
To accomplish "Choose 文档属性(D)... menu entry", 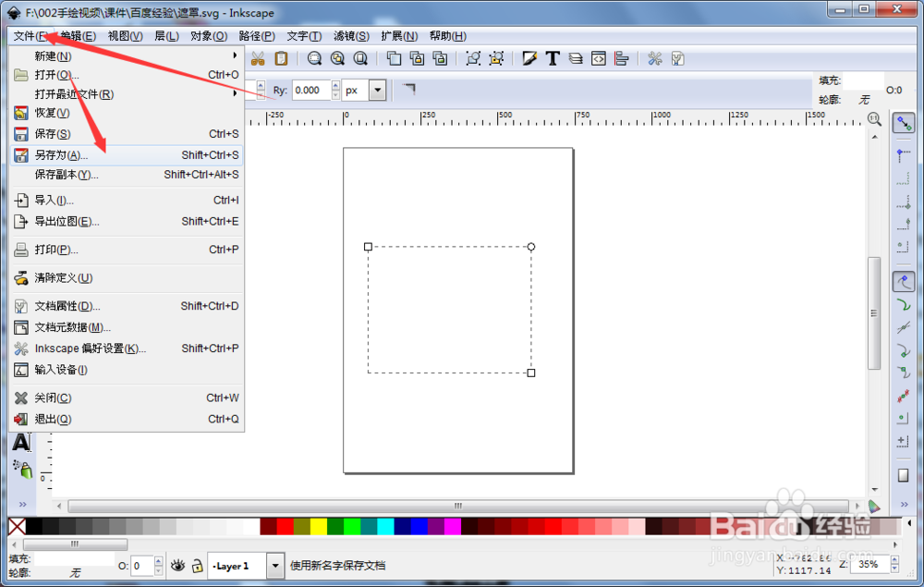I will pyautogui.click(x=127, y=306).
